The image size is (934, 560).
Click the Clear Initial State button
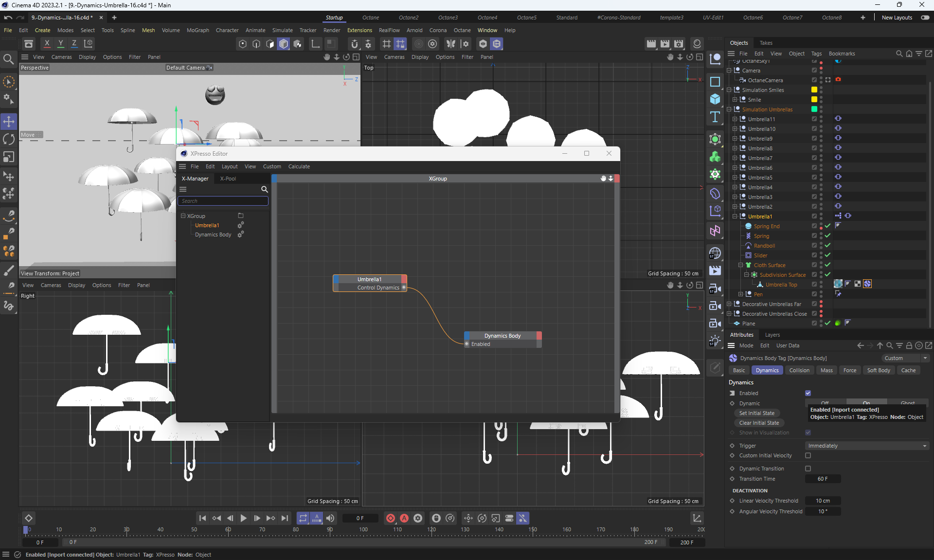[x=758, y=423]
